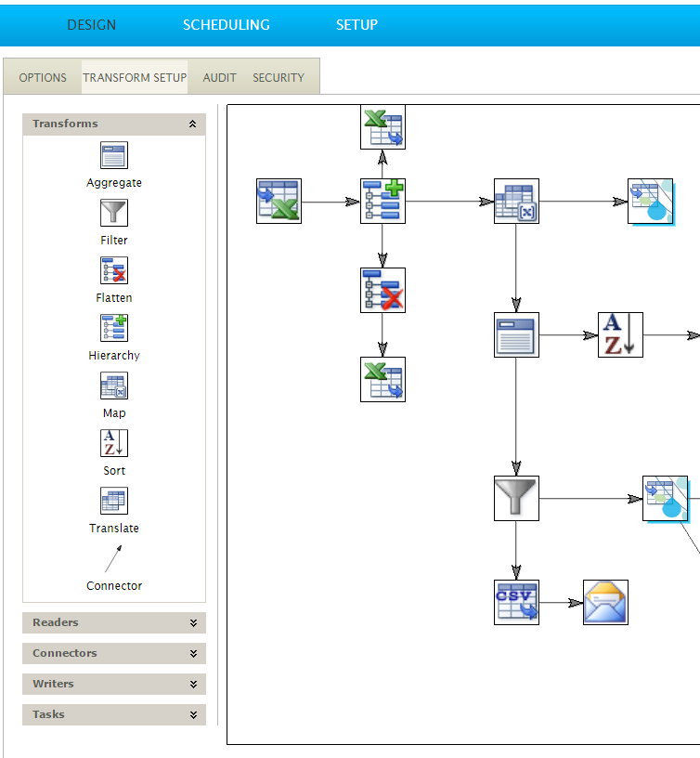This screenshot has height=758, width=700.
Task: Select the Hierarchy transform icon
Action: click(x=114, y=329)
